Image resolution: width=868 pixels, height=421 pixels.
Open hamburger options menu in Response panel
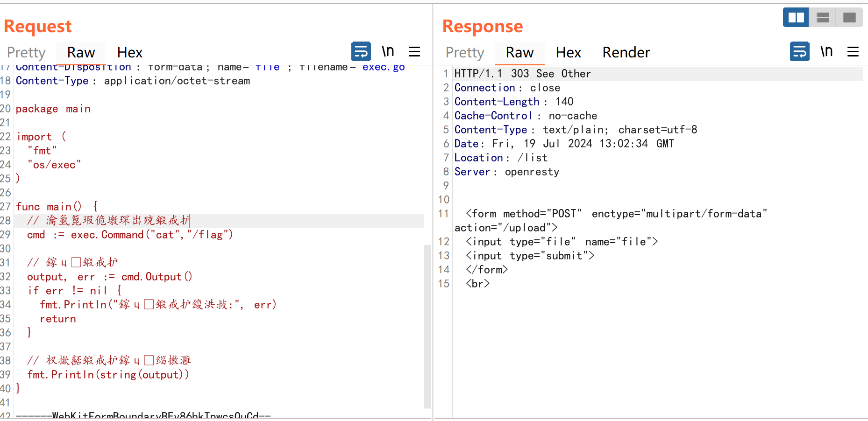853,51
